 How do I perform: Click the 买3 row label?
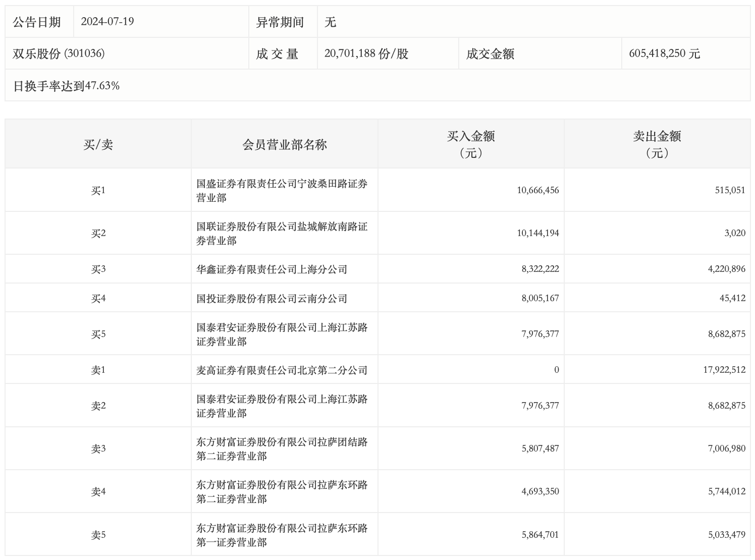point(98,269)
